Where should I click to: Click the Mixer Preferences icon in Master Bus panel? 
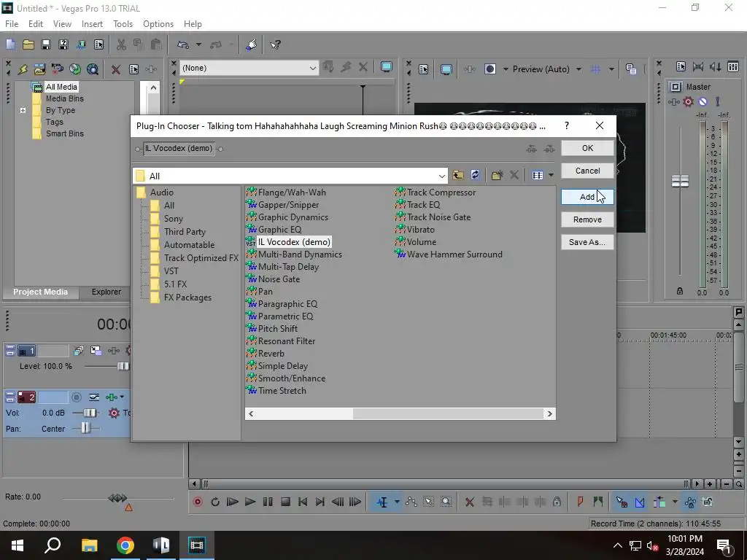click(x=681, y=67)
